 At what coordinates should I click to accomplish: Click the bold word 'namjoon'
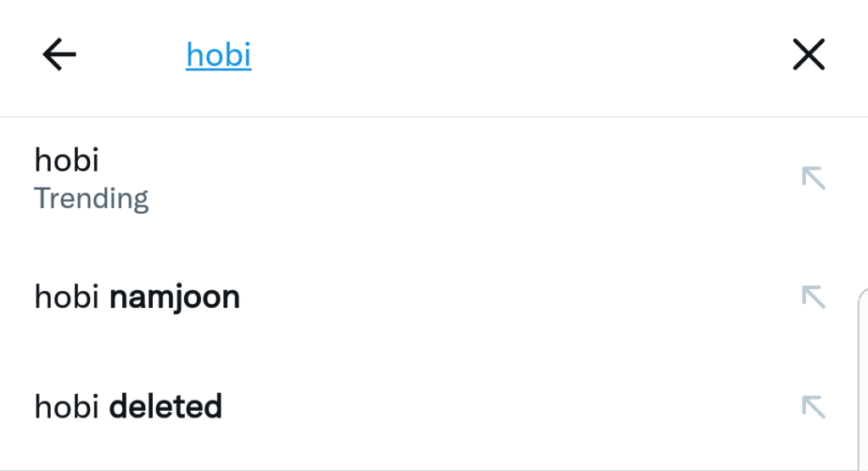(175, 297)
